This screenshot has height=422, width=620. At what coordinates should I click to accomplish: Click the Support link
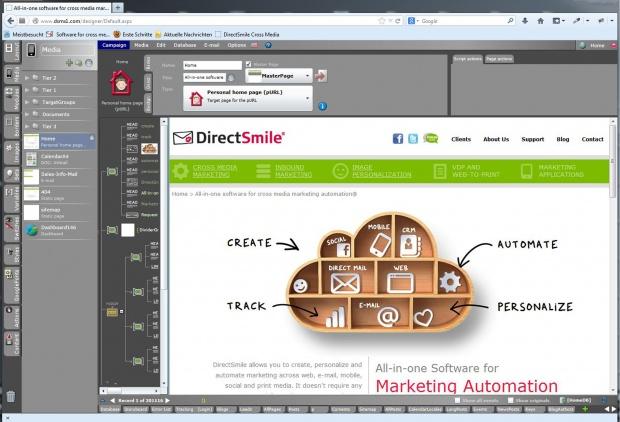click(x=533, y=139)
